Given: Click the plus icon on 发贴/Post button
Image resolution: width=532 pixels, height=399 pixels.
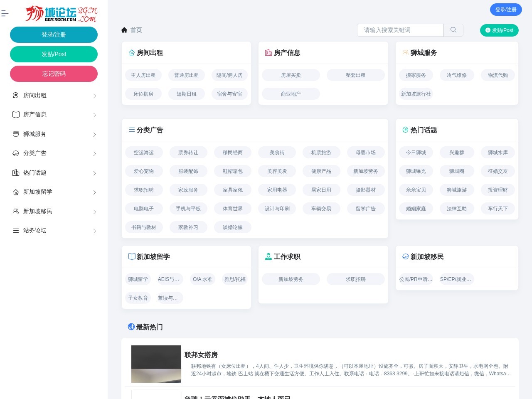Looking at the screenshot, I should point(488,30).
